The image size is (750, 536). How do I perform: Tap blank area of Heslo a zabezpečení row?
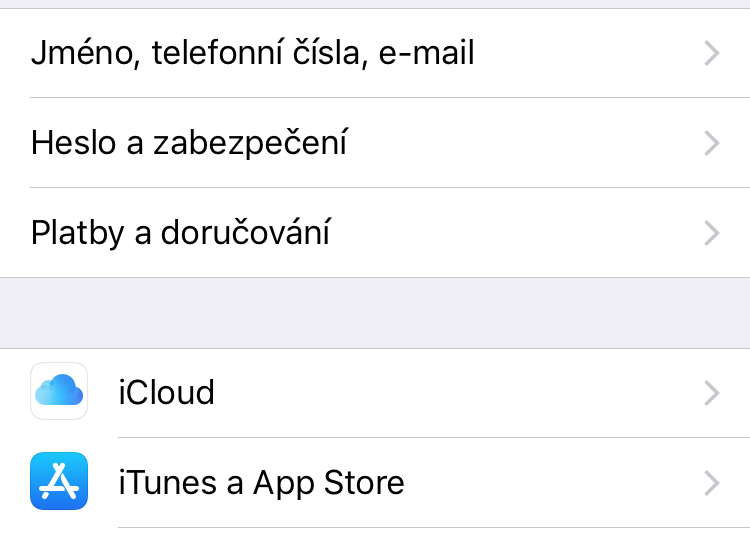(520, 143)
